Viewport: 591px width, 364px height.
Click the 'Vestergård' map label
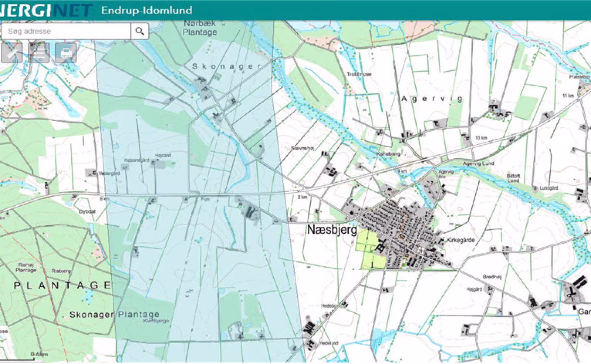click(x=109, y=173)
